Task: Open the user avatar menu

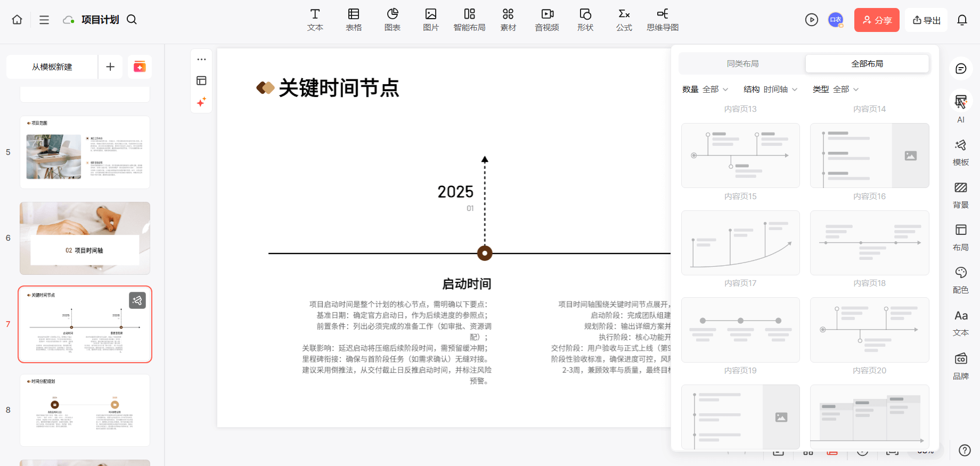Action: click(836, 20)
